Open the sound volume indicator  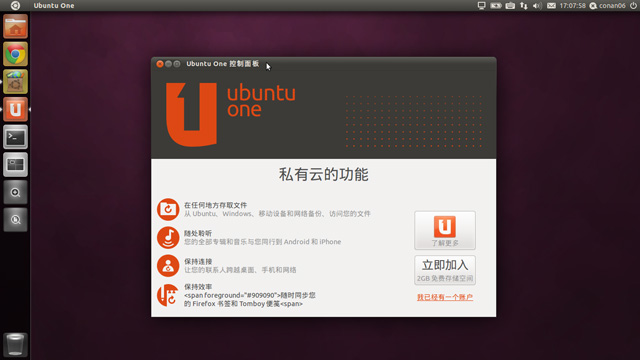[x=537, y=5]
